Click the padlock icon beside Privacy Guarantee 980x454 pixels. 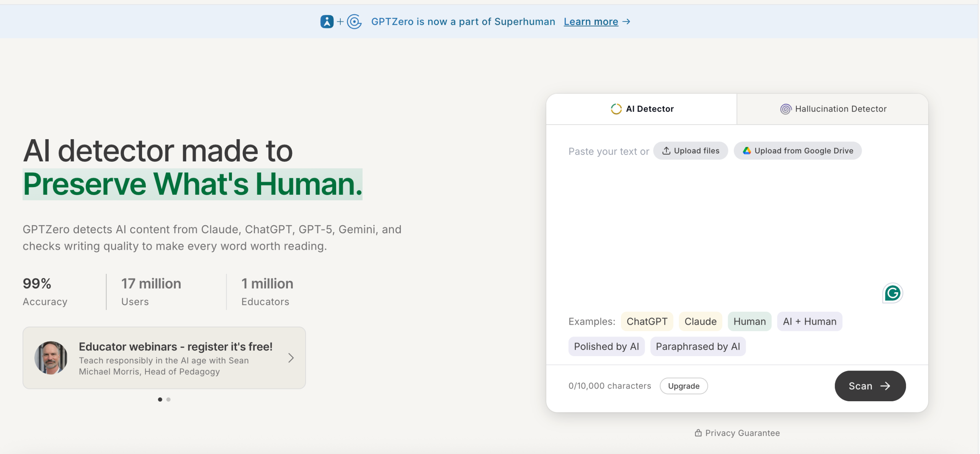pos(698,433)
